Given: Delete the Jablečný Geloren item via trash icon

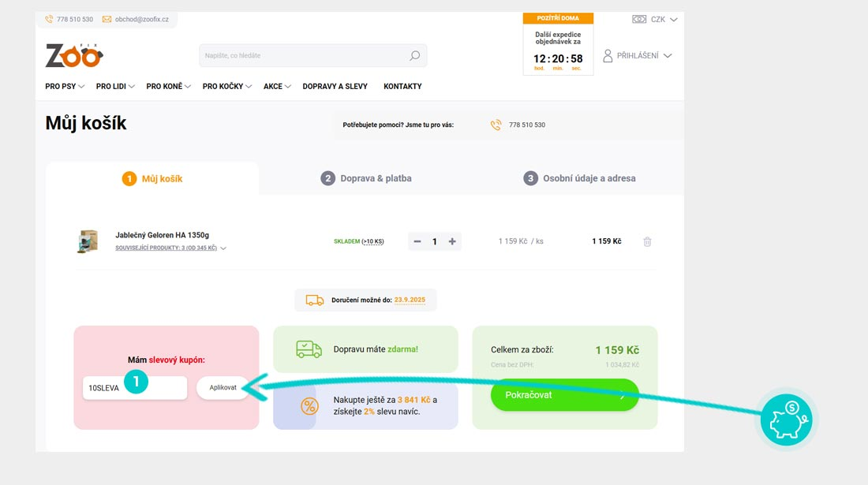Looking at the screenshot, I should 647,241.
